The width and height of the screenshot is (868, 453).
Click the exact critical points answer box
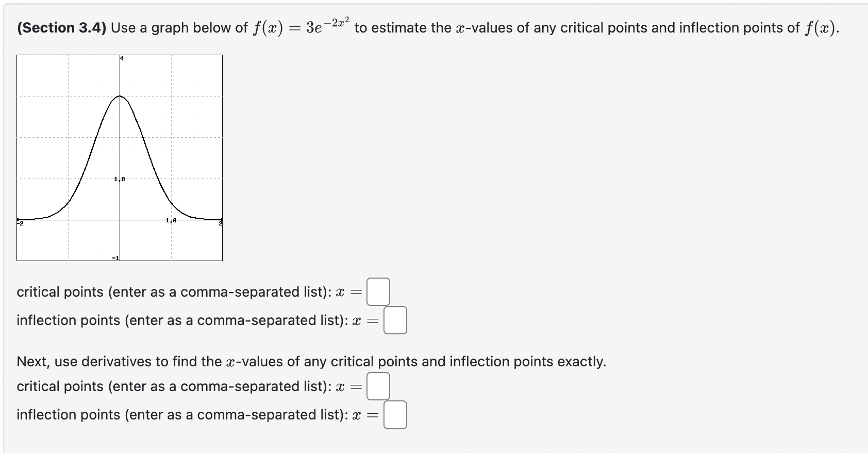(x=378, y=386)
